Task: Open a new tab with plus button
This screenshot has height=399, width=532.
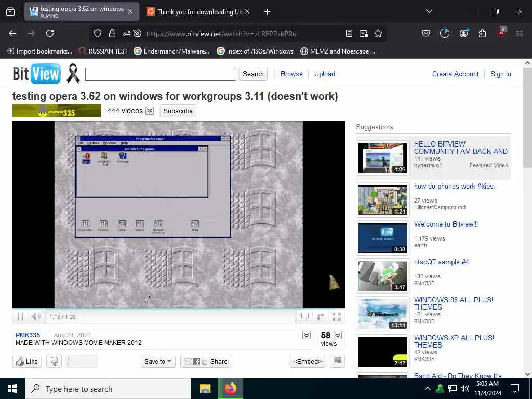Action: tap(268, 12)
